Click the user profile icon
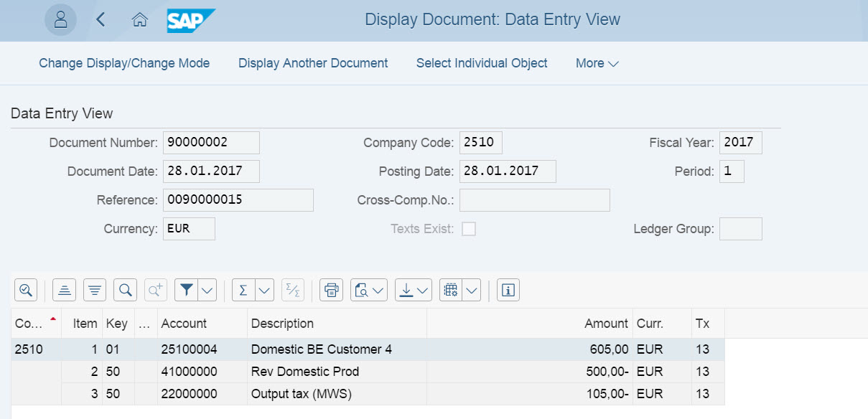 click(60, 20)
